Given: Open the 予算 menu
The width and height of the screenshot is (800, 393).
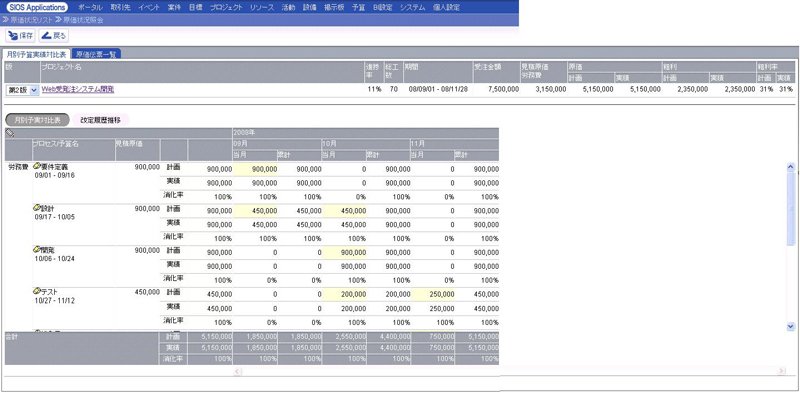Looking at the screenshot, I should [359, 8].
